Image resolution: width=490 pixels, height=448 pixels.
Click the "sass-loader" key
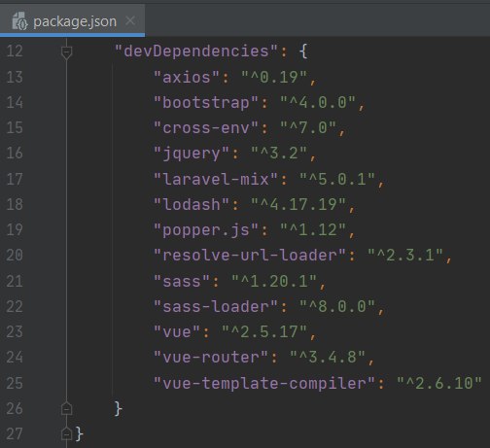[x=216, y=307]
